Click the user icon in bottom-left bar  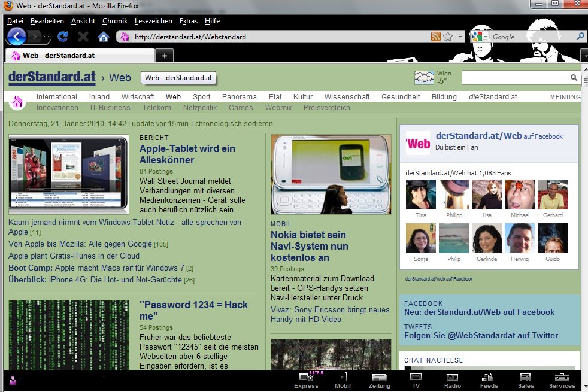[13, 381]
